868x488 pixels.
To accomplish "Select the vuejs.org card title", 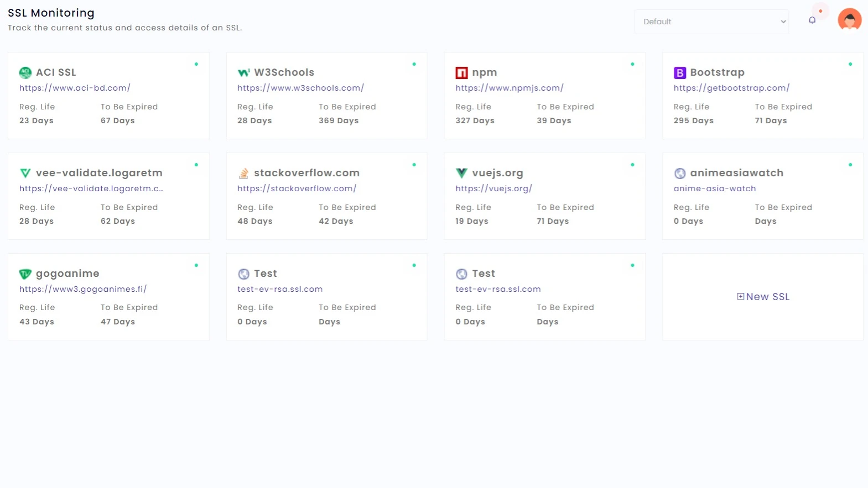I will coord(497,173).
